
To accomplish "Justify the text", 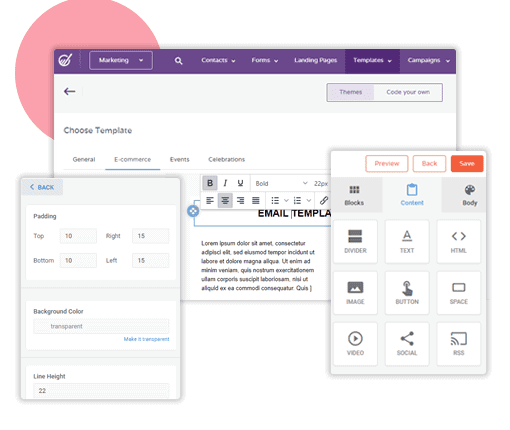I will (x=256, y=200).
